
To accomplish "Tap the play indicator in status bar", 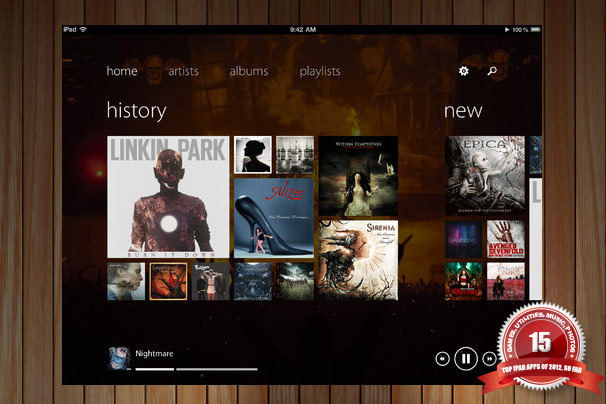I will (507, 29).
